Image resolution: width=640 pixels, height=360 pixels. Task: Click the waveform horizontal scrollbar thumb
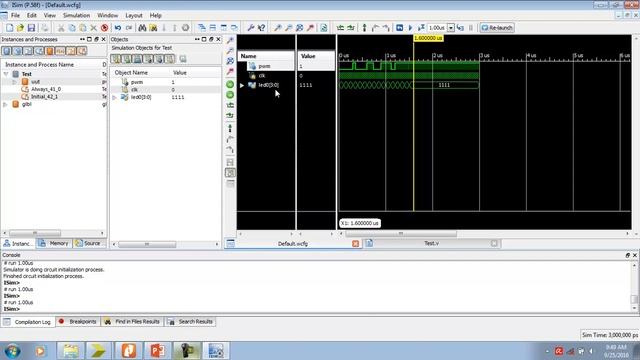(401, 234)
